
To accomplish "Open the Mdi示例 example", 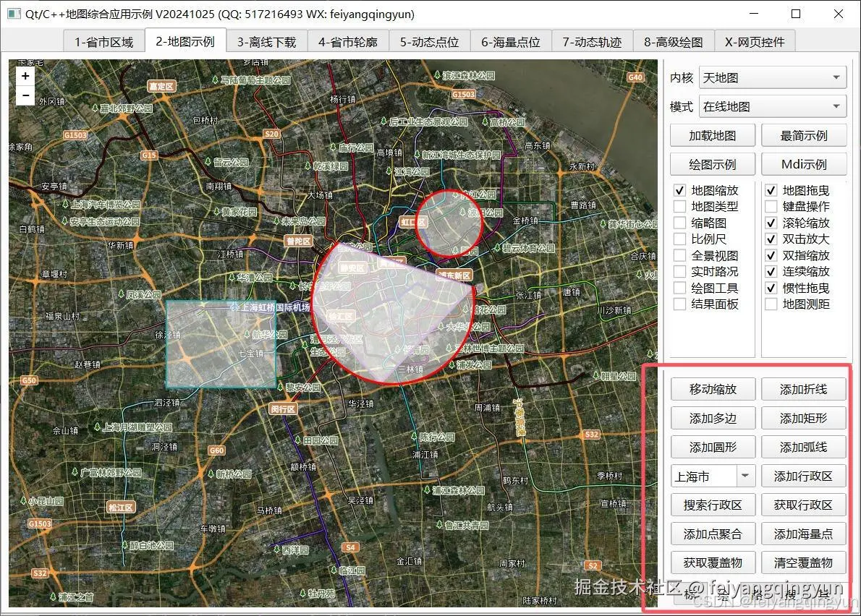I will (x=804, y=163).
